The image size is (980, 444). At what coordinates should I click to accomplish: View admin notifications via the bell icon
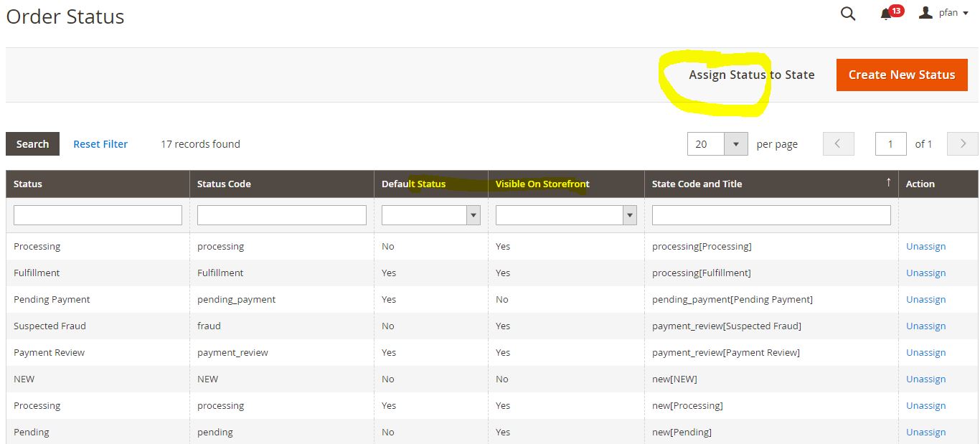click(888, 13)
